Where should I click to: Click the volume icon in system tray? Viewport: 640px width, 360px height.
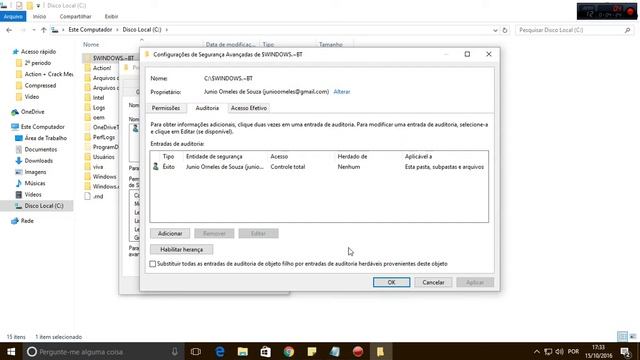[559, 351]
